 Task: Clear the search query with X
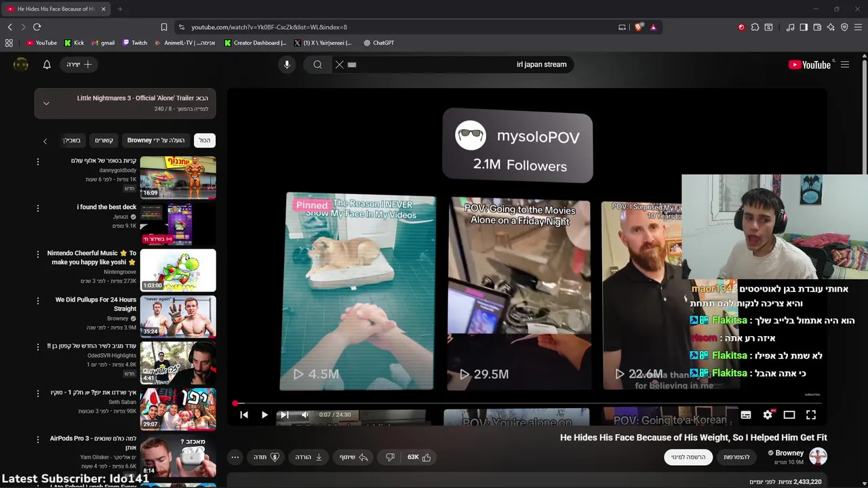click(x=340, y=64)
